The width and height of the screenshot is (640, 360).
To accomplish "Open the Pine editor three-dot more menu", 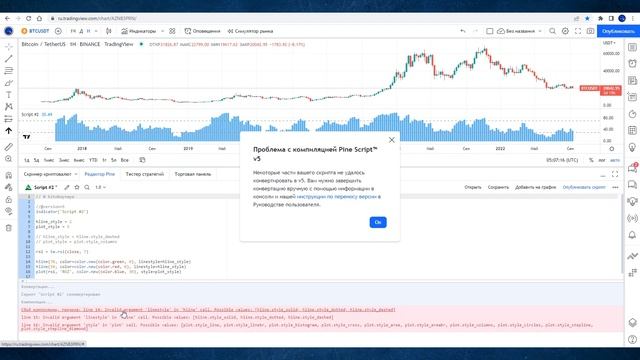I will [x=615, y=187].
